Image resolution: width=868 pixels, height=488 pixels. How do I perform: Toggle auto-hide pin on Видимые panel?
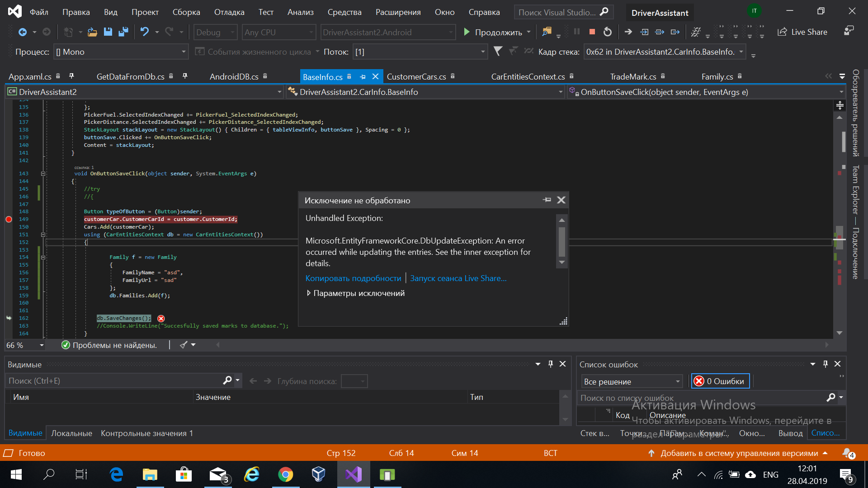tap(551, 364)
